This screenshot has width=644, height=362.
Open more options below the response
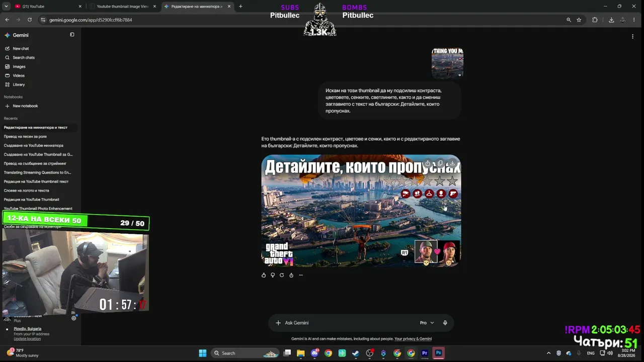click(x=301, y=275)
